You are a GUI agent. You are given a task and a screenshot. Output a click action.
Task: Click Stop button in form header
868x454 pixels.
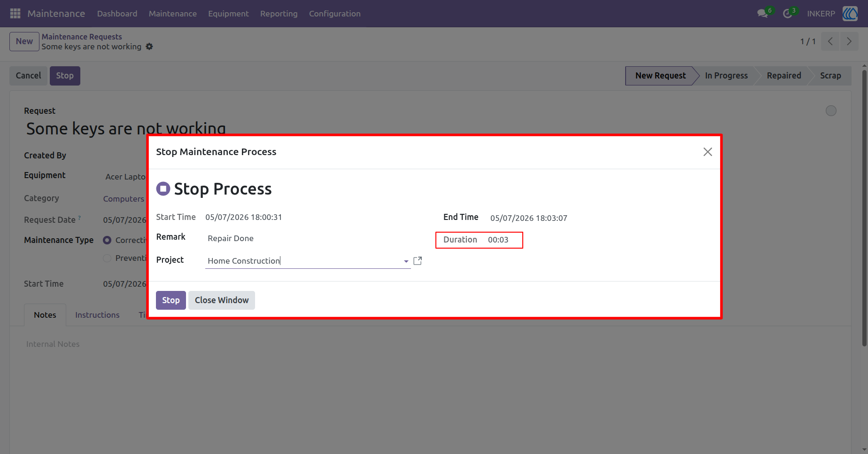click(x=65, y=76)
